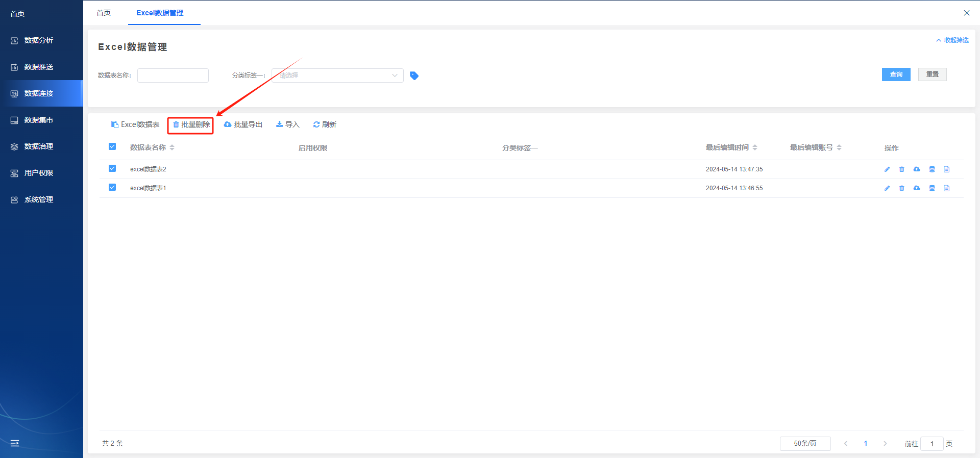Click the 查询 search button
Image resolution: width=980 pixels, height=458 pixels.
click(896, 74)
